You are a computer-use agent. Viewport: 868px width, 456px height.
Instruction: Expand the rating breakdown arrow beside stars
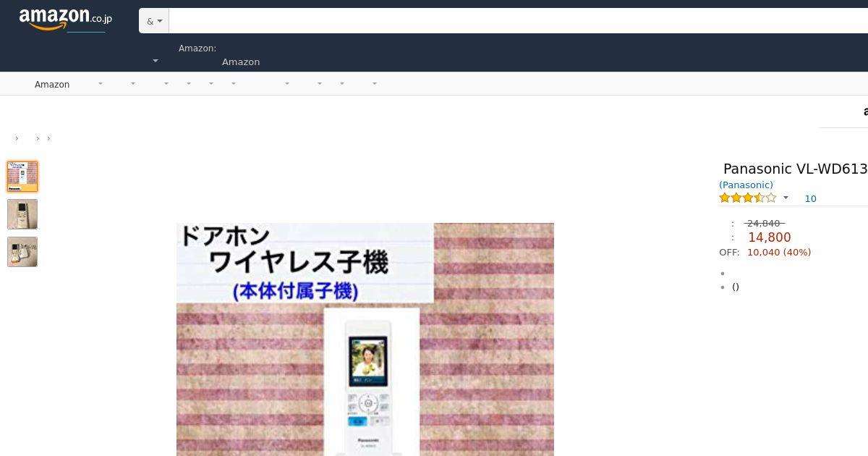(x=786, y=198)
